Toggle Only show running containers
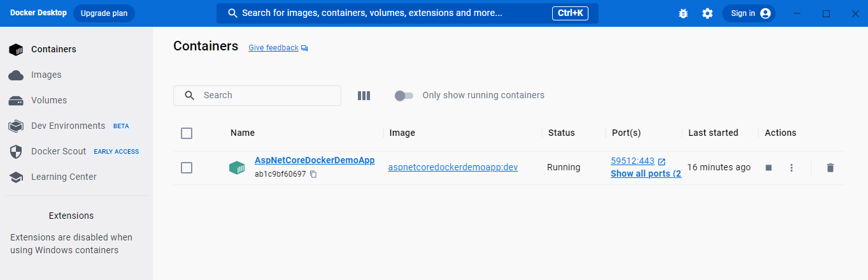The image size is (868, 280). [403, 96]
